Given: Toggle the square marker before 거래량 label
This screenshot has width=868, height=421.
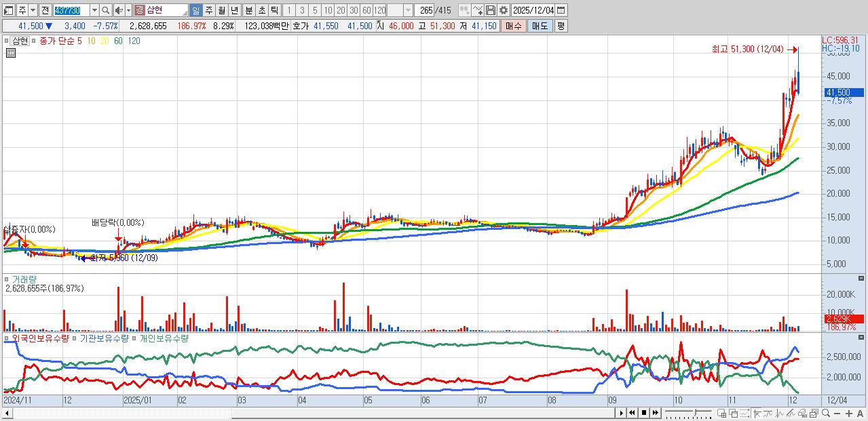Looking at the screenshot, I should pos(7,279).
